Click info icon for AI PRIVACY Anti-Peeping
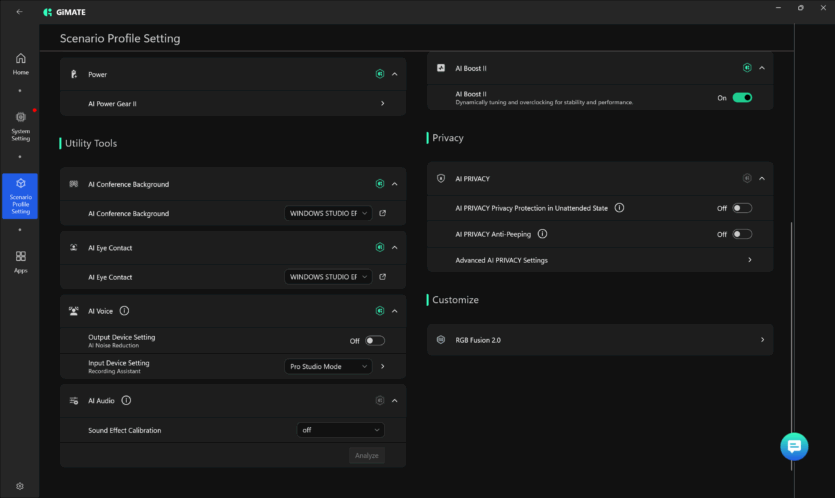 (x=542, y=234)
